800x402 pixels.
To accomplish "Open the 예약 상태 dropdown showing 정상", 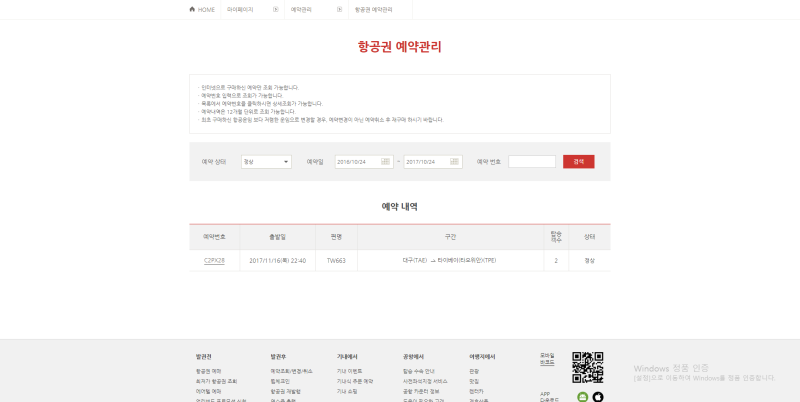I will [266, 162].
